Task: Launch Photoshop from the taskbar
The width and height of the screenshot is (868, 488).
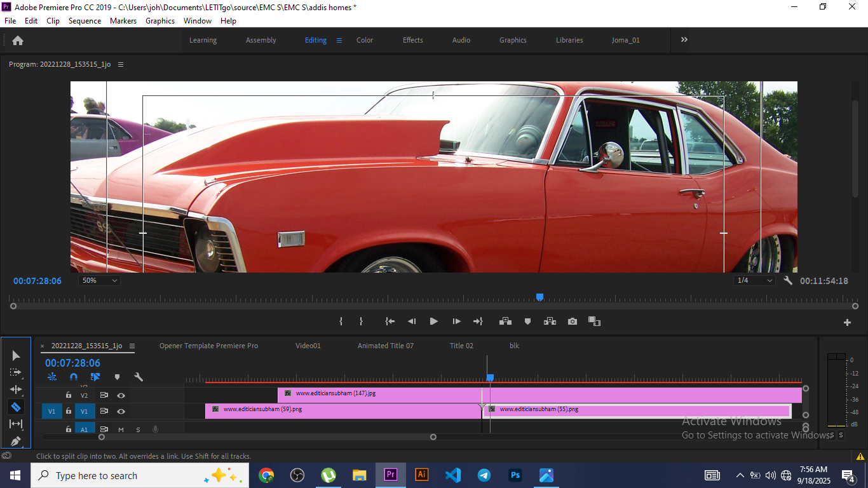Action: (515, 475)
